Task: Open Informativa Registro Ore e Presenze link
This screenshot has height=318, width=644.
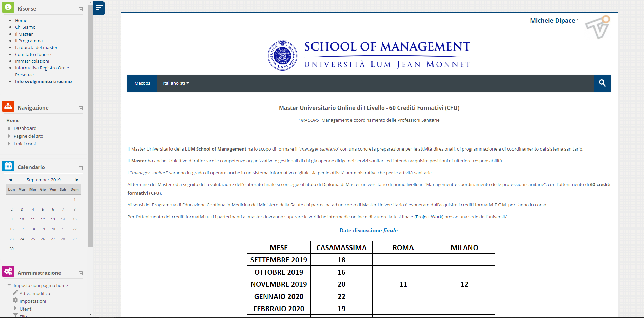Action: click(x=42, y=71)
